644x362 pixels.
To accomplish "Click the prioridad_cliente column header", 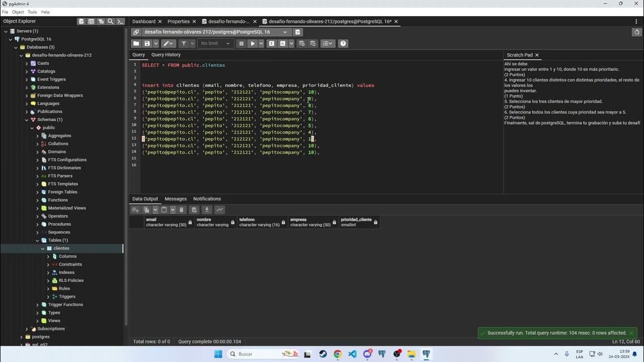I will click(359, 222).
